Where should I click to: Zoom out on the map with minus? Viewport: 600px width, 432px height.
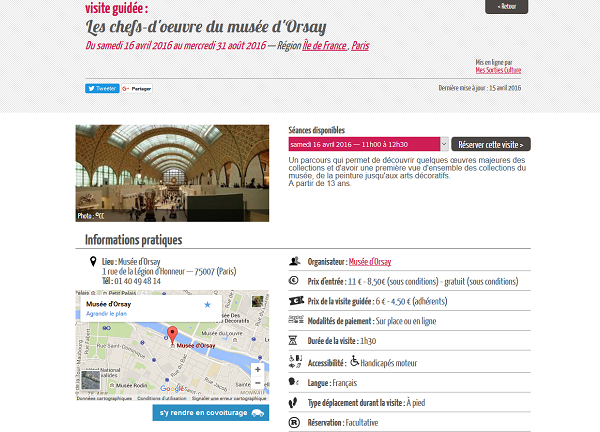(258, 383)
